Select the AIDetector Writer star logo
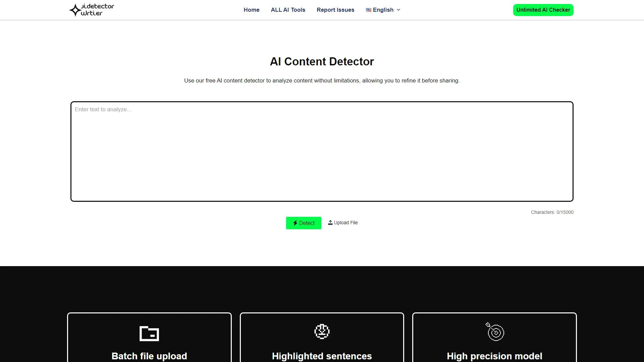This screenshot has width=644, height=362. [74, 10]
